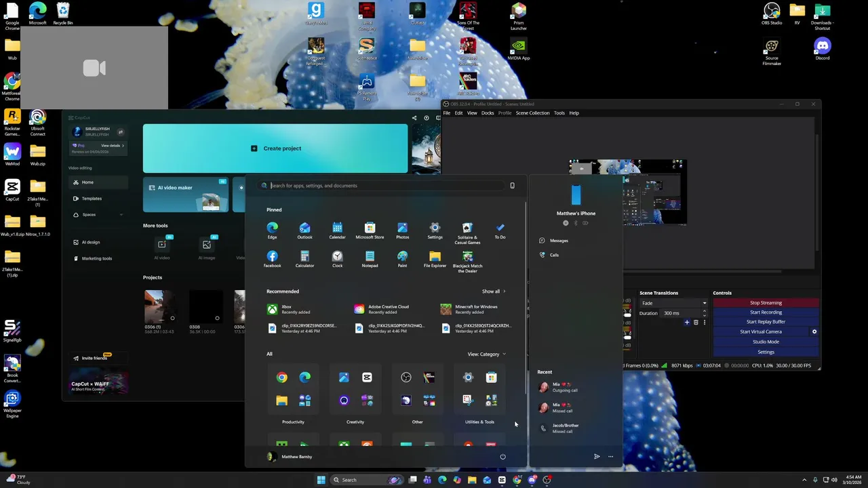Click the account switch icon beside SIRJELLYFISH in CapCut

click(121, 132)
